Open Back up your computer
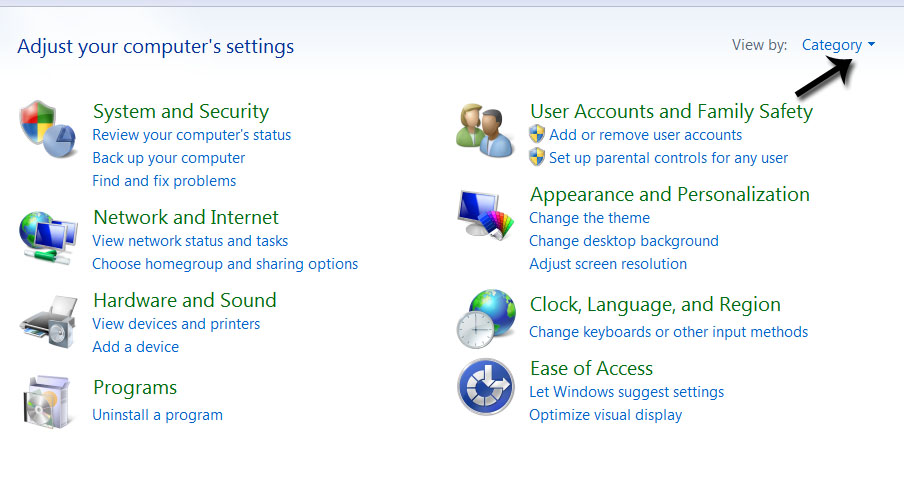The image size is (904, 495). tap(168, 158)
